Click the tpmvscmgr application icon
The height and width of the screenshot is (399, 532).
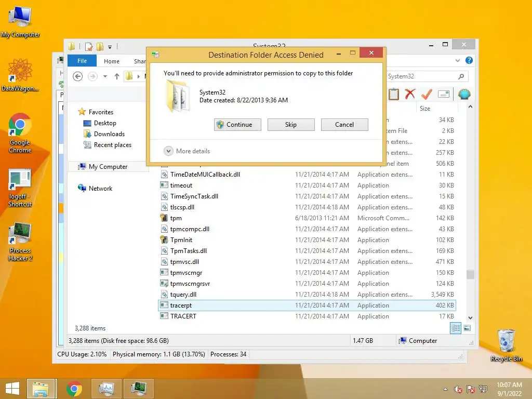coord(164,272)
